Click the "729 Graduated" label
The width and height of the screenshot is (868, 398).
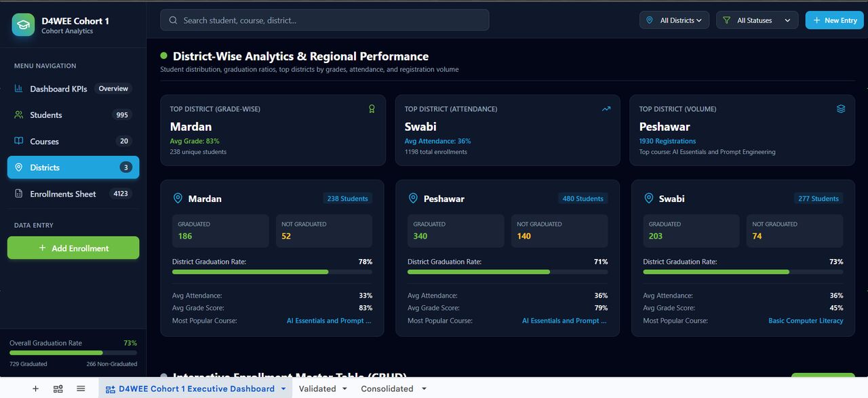tap(28, 364)
